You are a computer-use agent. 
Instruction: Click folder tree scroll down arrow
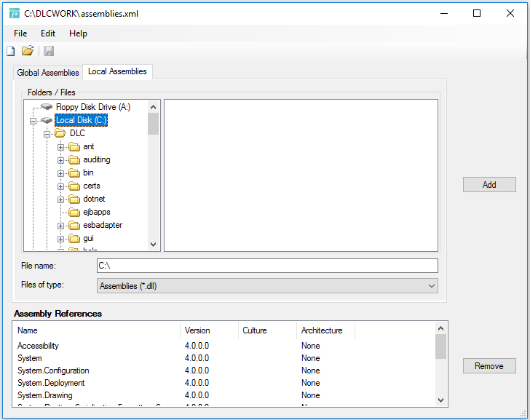click(153, 245)
